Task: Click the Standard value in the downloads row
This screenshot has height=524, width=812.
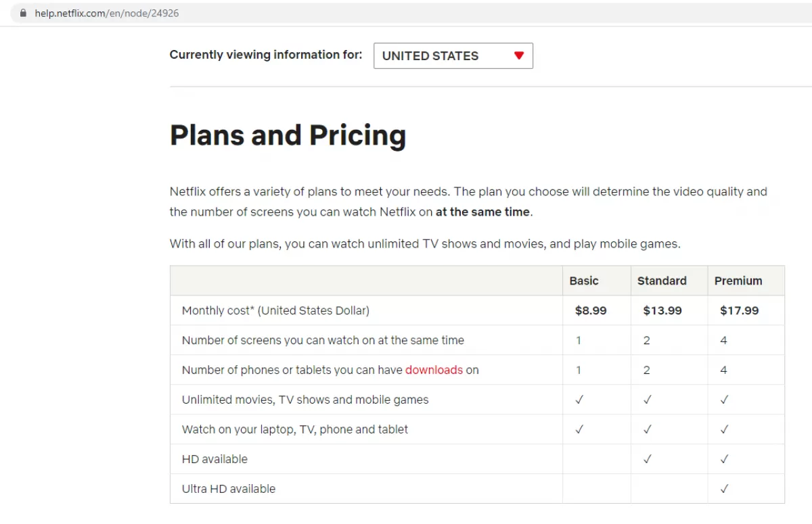Action: click(647, 370)
